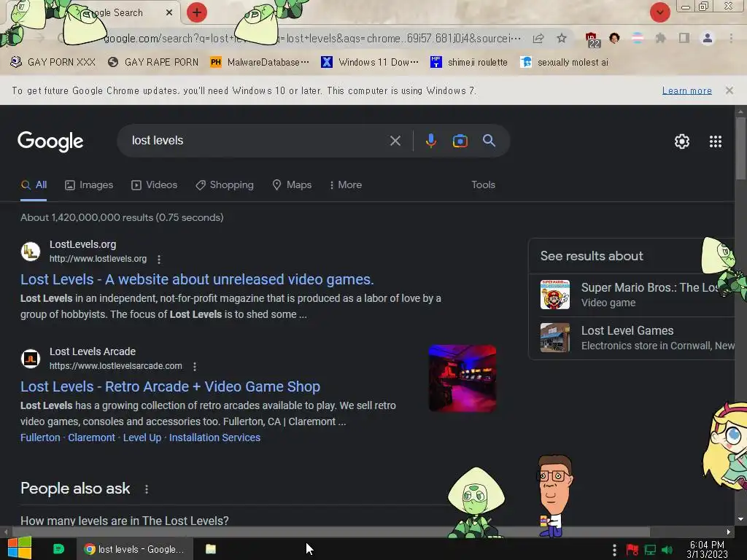
Task: Start voice search with microphone
Action: [431, 141]
